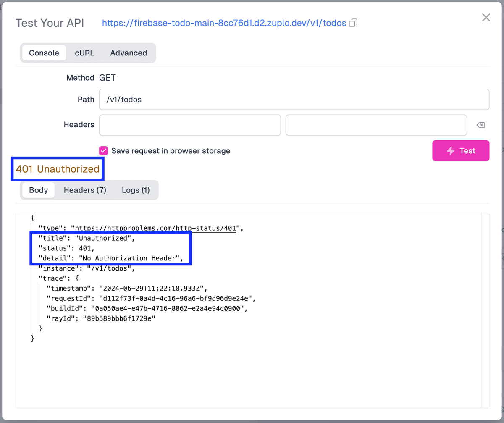Remove the header row with the delete icon
This screenshot has height=423, width=504.
[x=480, y=125]
